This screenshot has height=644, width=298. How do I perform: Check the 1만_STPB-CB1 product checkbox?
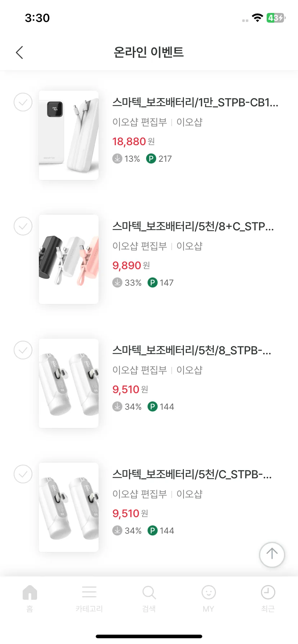[23, 102]
